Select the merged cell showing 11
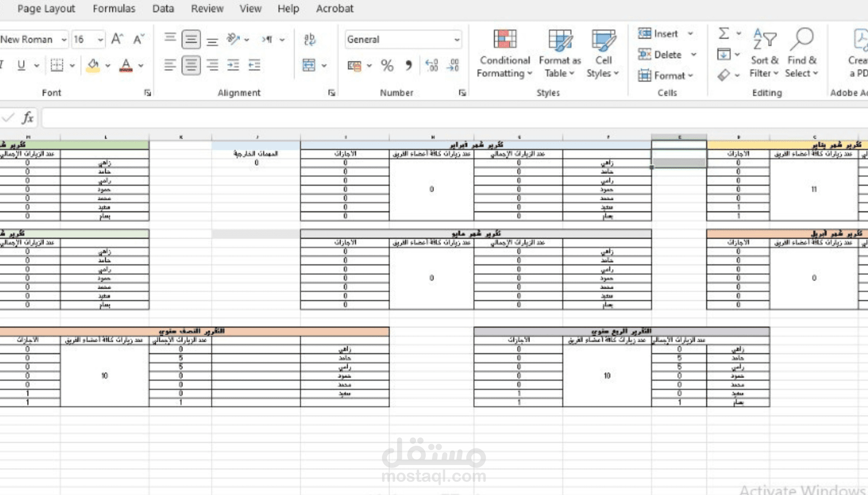 814,189
